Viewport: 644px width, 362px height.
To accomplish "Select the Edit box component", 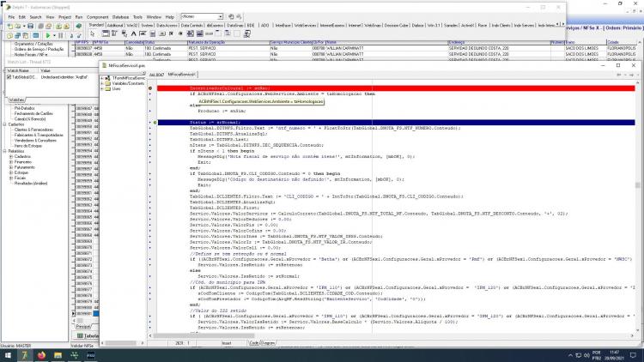I will (143, 33).
